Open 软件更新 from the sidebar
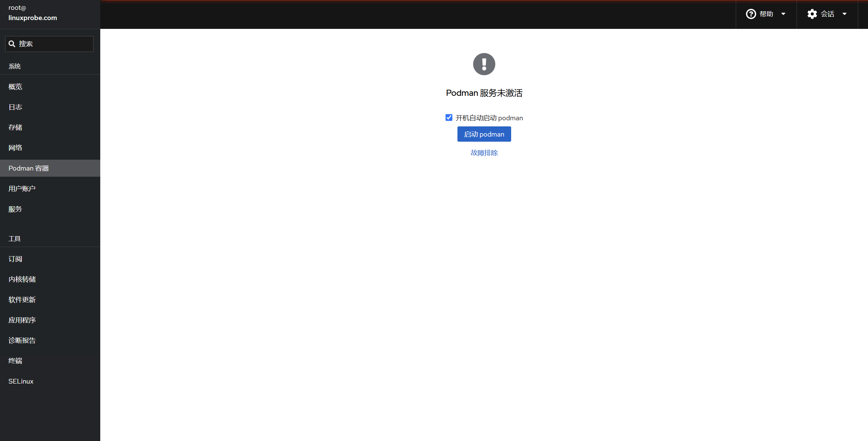The height and width of the screenshot is (441, 868). [22, 300]
